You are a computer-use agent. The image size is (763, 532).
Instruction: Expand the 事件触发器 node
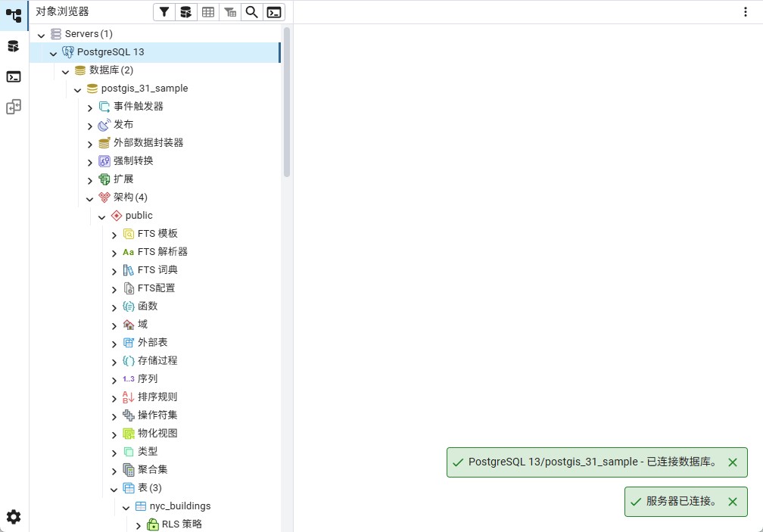[x=90, y=107]
